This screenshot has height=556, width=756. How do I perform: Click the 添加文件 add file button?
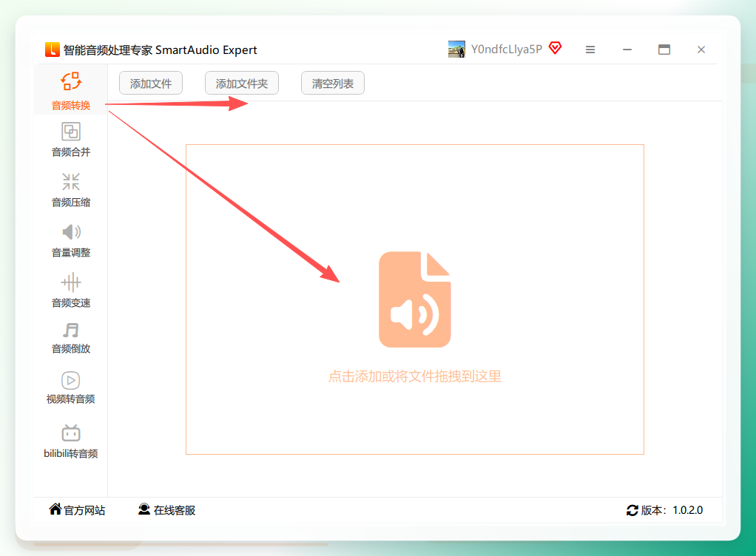(x=151, y=84)
